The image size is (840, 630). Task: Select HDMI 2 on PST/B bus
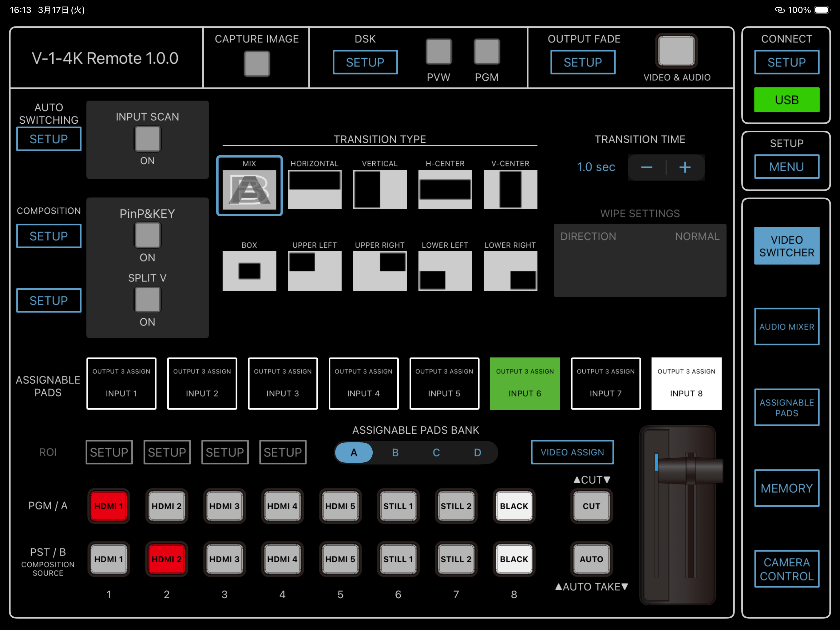(166, 559)
